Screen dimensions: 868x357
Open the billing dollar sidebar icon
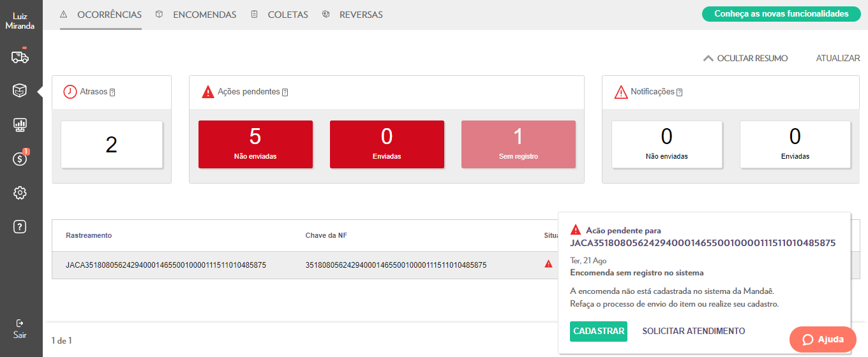tap(20, 159)
